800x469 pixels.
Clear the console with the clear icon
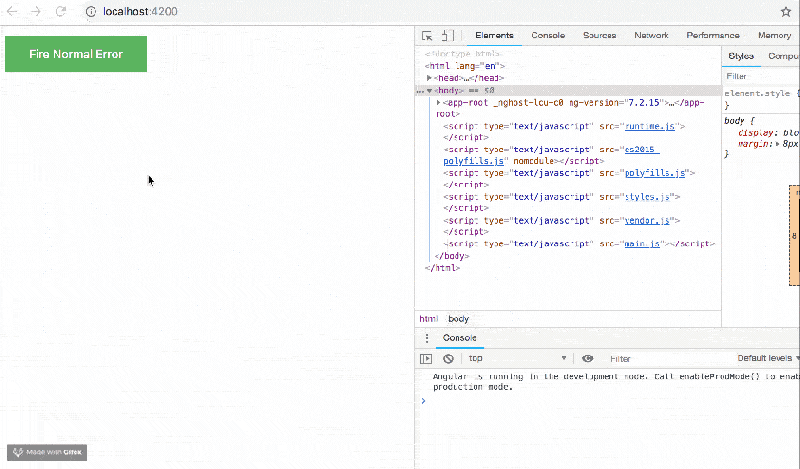pyautogui.click(x=448, y=359)
